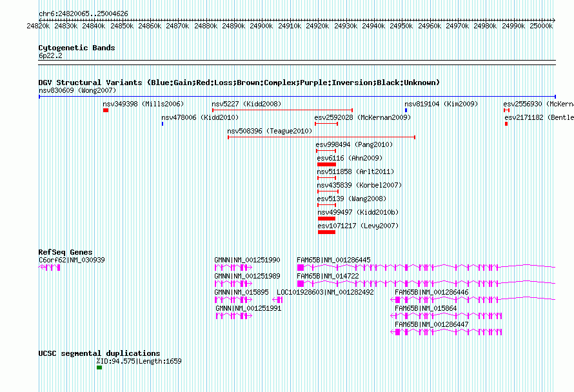Screen dimensions: 574x392
Task: Click the FAM65B NM_001286447 gene glyph
Action: [x=446, y=332]
